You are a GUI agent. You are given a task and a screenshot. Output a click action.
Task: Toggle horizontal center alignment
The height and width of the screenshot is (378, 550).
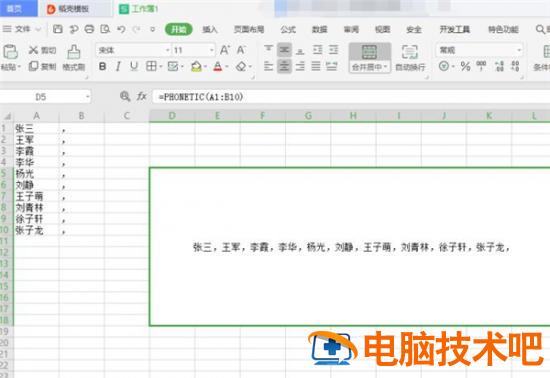coord(284,66)
